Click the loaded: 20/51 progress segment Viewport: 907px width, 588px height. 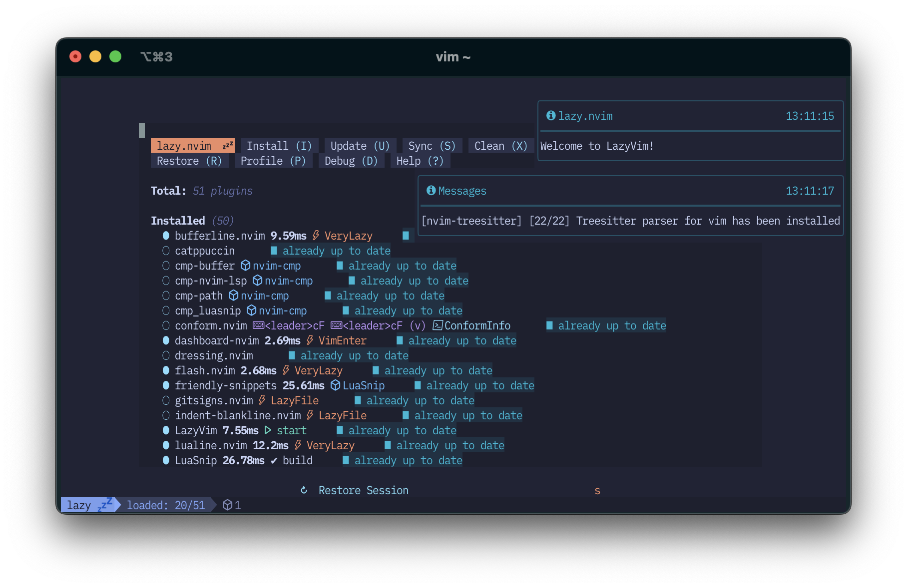(x=166, y=505)
